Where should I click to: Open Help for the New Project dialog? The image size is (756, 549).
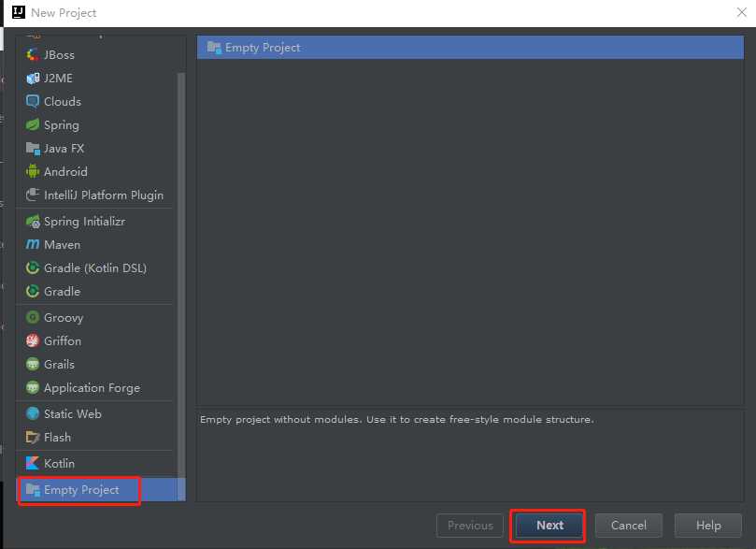(707, 526)
